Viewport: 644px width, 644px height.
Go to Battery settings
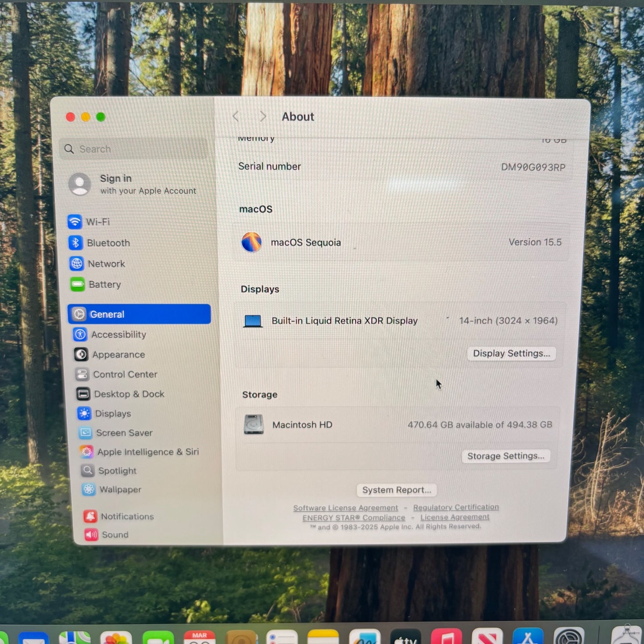(x=104, y=284)
